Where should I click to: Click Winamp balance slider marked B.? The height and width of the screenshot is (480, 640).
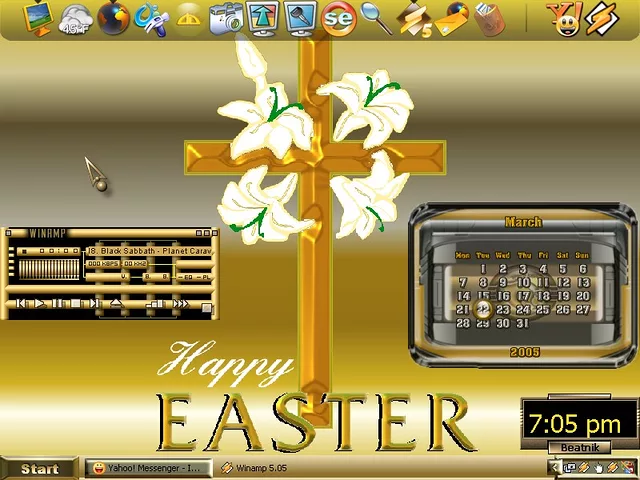(x=156, y=277)
